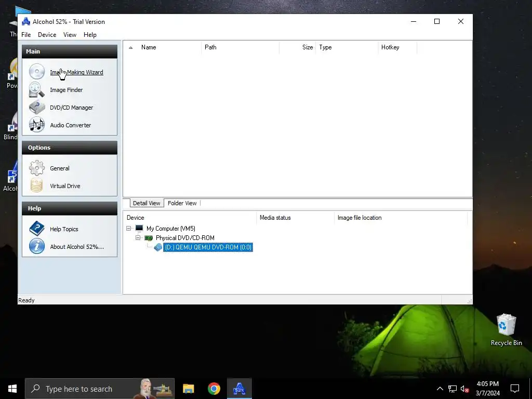Select the My Computer (VM5) tree label
This screenshot has height=399, width=532.
pyautogui.click(x=170, y=229)
